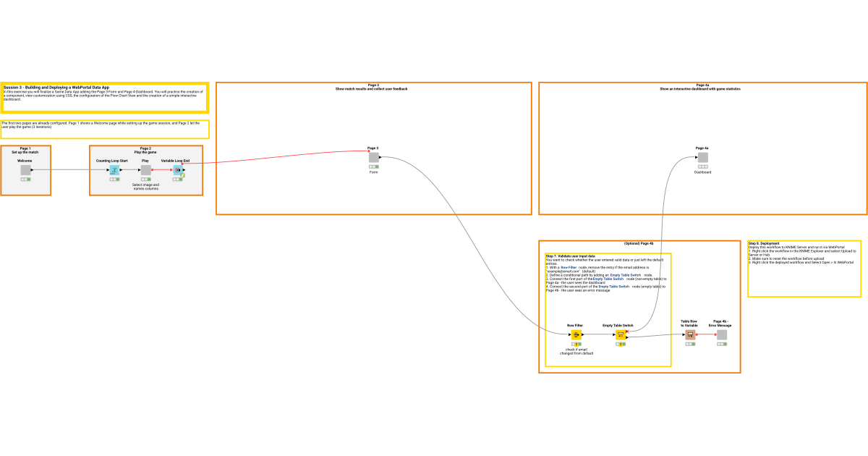
Task: Click the Empty Table Switch node
Action: tap(621, 334)
